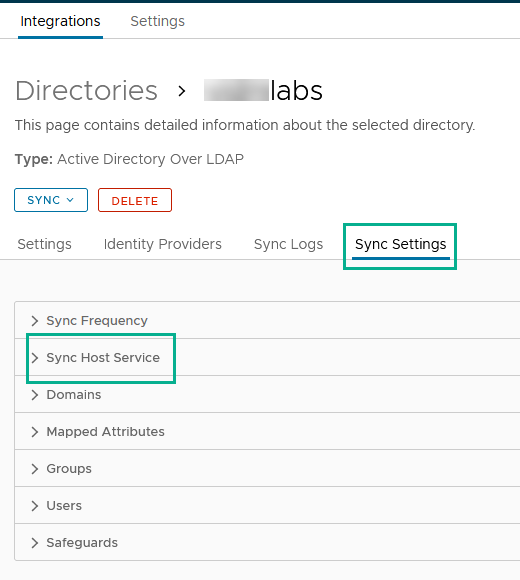Click the chevron beside Users
The width and height of the screenshot is (520, 580).
pyautogui.click(x=35, y=506)
